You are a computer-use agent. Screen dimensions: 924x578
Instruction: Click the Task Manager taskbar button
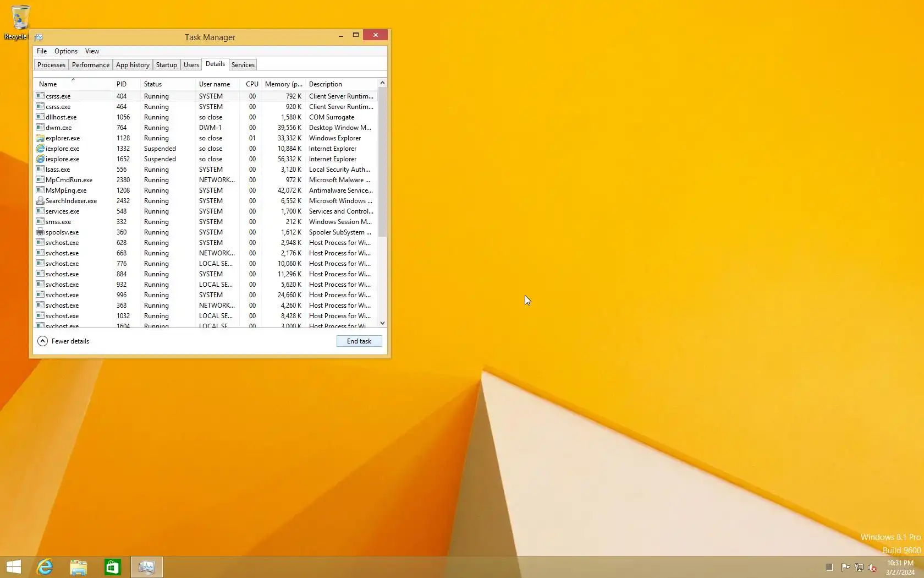tap(147, 567)
